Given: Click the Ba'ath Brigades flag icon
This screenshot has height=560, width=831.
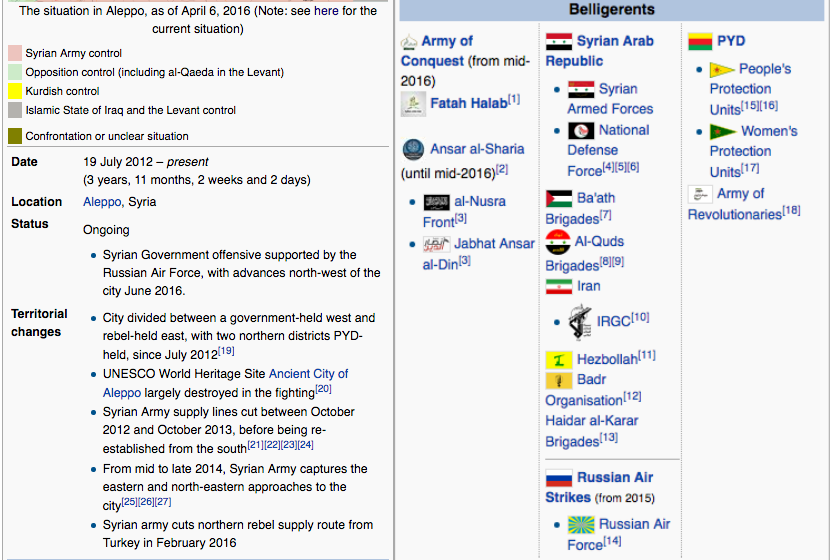Looking at the screenshot, I should pos(559,198).
